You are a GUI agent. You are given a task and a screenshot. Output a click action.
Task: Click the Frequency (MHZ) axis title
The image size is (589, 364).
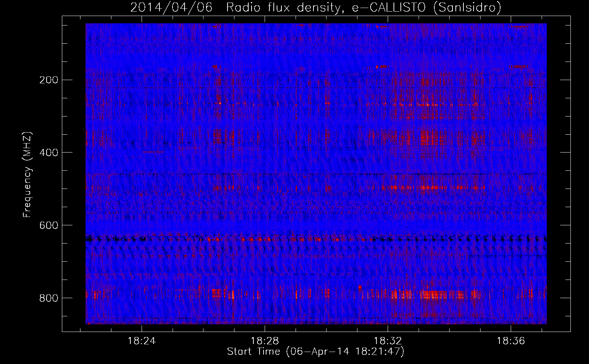[27, 174]
